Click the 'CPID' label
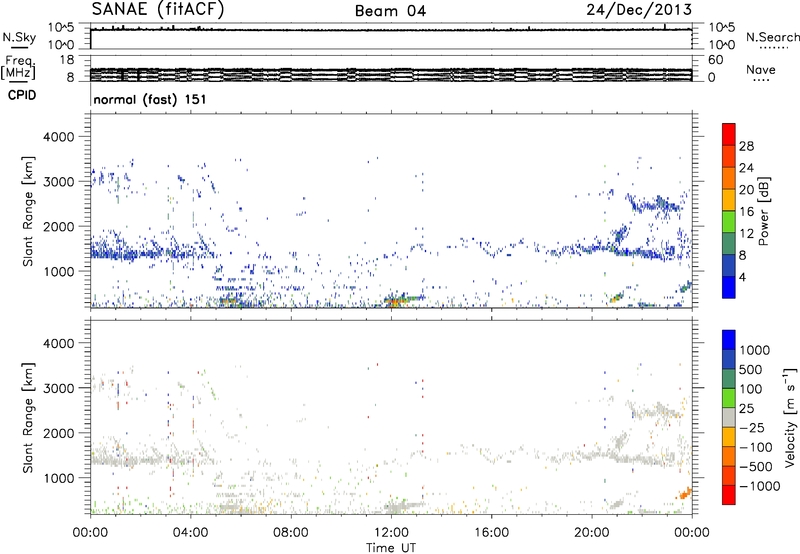This screenshot has width=800, height=554. [22, 95]
